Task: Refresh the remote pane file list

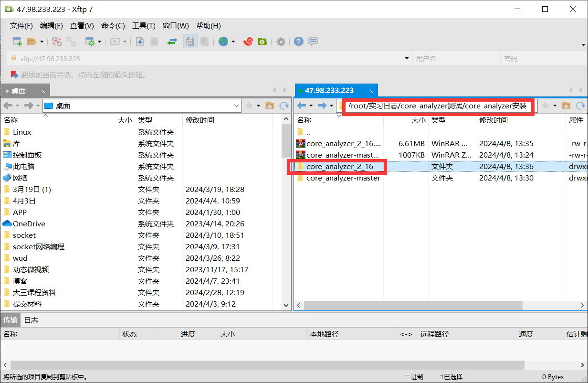Action: pos(580,106)
